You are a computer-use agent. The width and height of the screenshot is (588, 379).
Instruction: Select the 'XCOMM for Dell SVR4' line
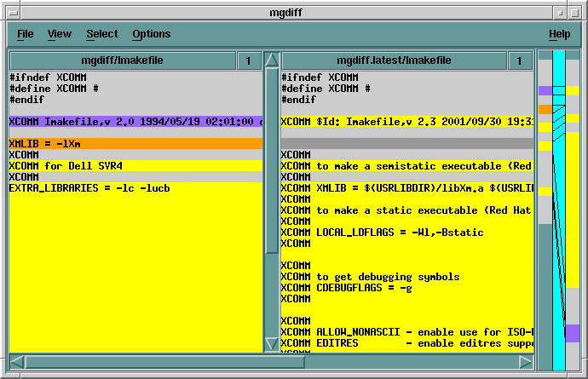click(135, 166)
